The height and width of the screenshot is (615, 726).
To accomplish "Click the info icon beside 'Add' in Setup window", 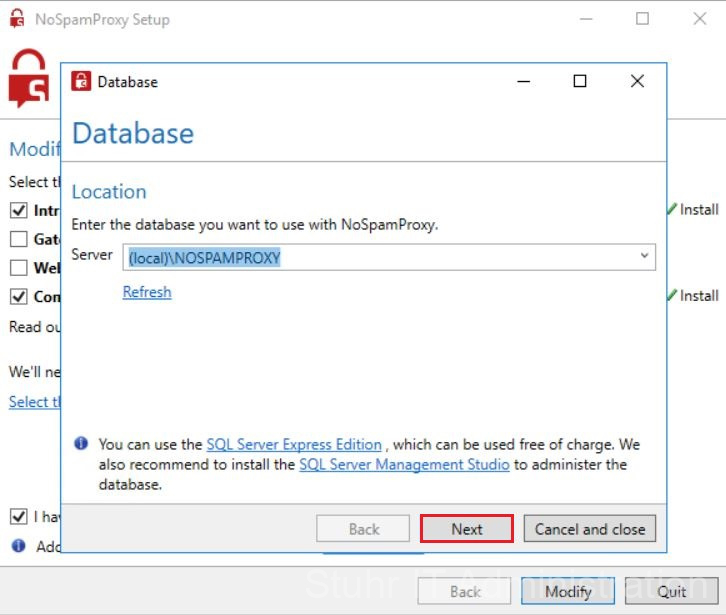I will tap(19, 546).
